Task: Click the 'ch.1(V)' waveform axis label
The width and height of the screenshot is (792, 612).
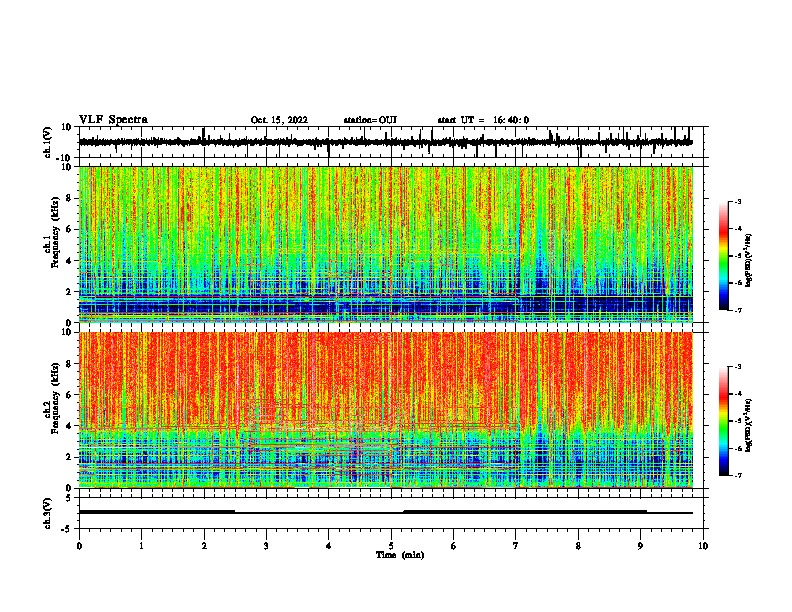Action: [48, 142]
